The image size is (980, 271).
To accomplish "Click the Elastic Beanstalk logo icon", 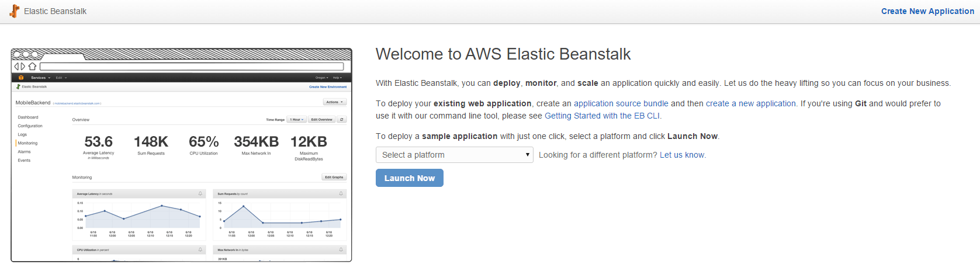I will 14,11.
